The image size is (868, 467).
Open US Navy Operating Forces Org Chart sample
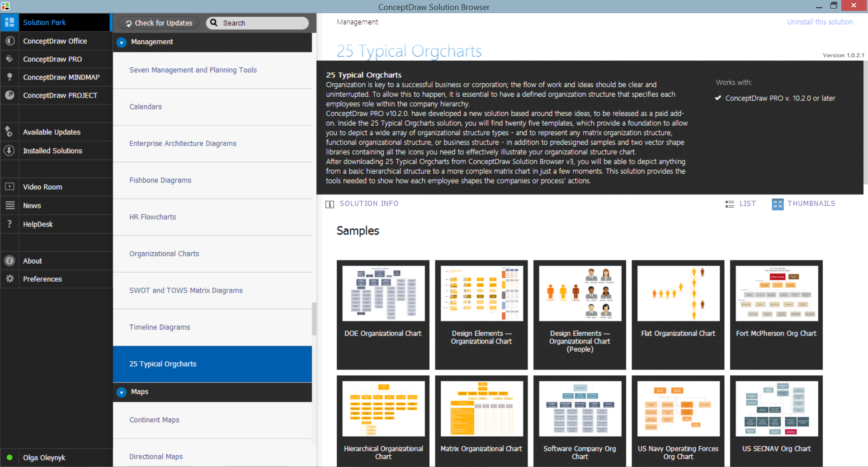pos(678,421)
